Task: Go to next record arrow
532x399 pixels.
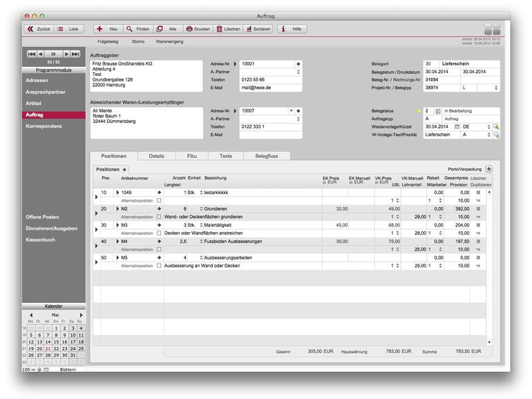Action: tap(67, 54)
